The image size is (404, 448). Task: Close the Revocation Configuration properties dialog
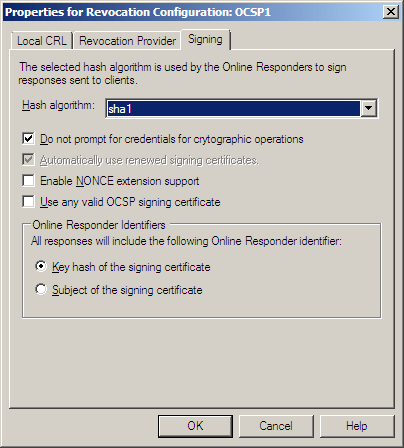[x=391, y=12]
